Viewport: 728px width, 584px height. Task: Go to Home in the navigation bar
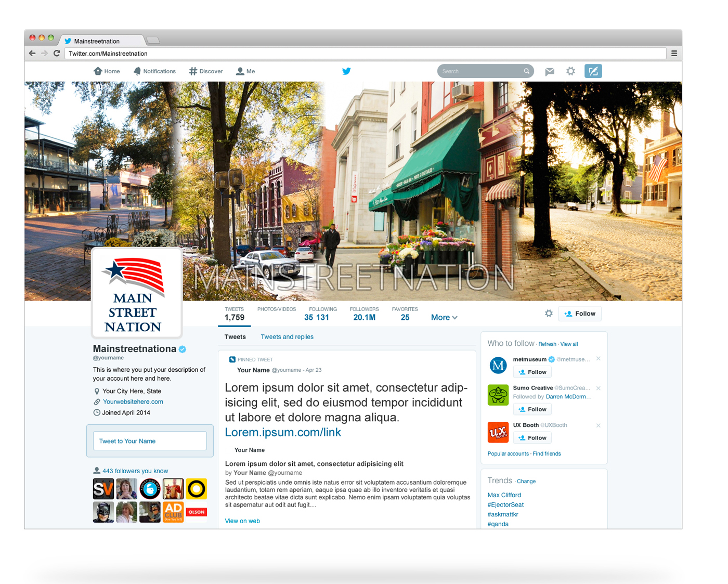tap(107, 71)
